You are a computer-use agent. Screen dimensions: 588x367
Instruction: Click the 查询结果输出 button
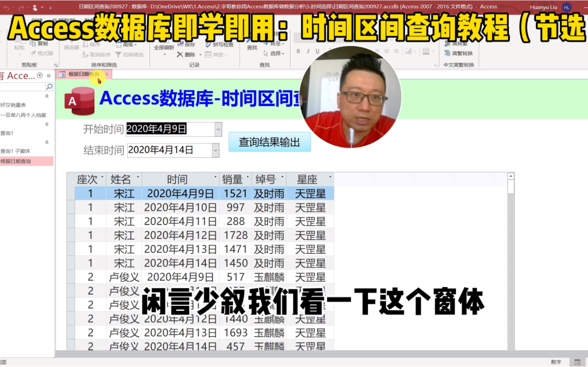tap(269, 142)
